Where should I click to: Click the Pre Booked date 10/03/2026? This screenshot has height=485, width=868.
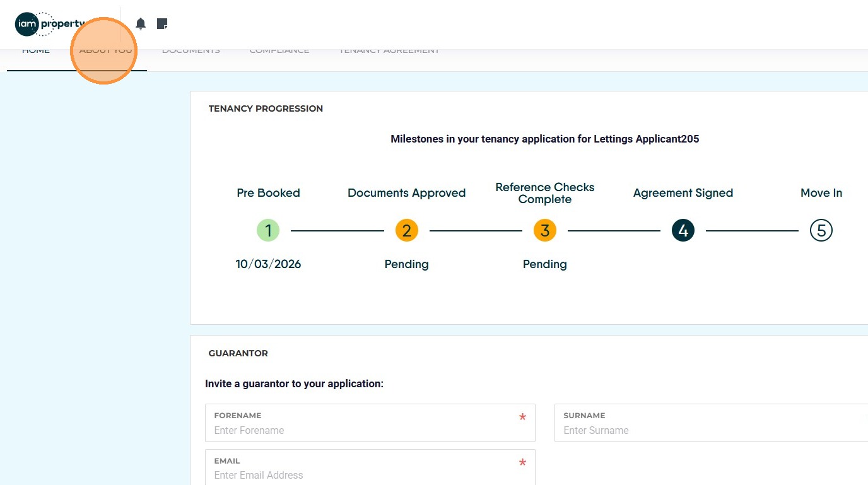pyautogui.click(x=268, y=264)
